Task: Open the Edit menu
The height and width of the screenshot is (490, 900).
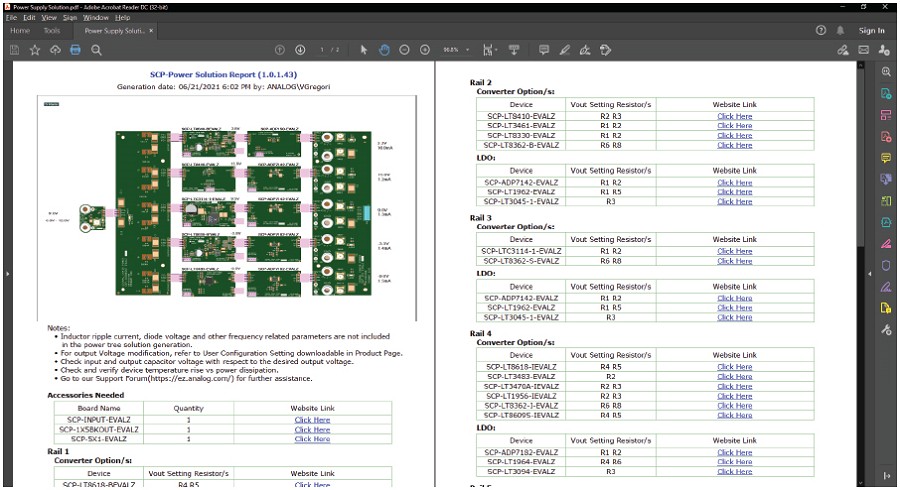Action: click(29, 18)
